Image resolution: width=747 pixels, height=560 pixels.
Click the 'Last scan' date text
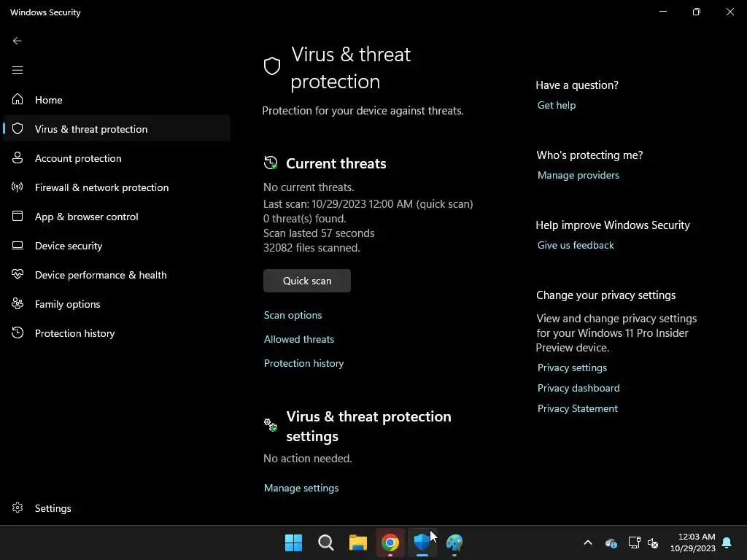pos(368,204)
